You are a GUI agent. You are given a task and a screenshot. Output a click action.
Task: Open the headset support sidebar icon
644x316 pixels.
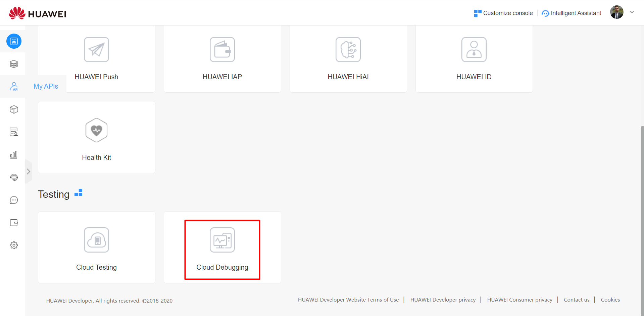pos(14,177)
